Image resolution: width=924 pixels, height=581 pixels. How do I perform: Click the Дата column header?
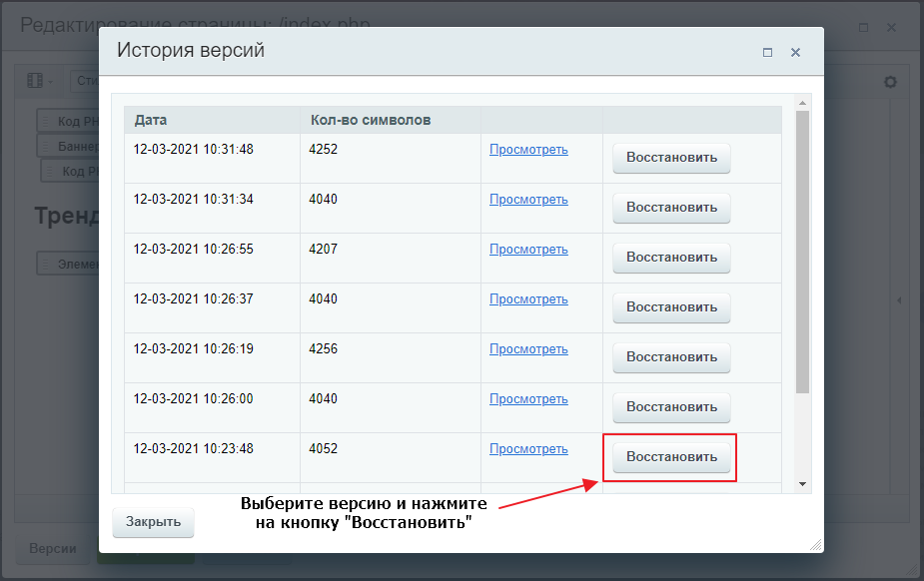[x=151, y=120]
